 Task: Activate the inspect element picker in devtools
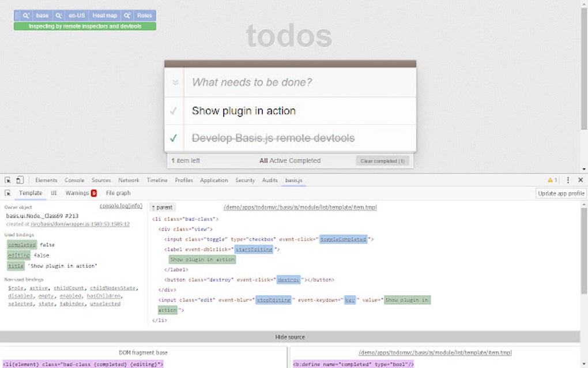tap(7, 180)
